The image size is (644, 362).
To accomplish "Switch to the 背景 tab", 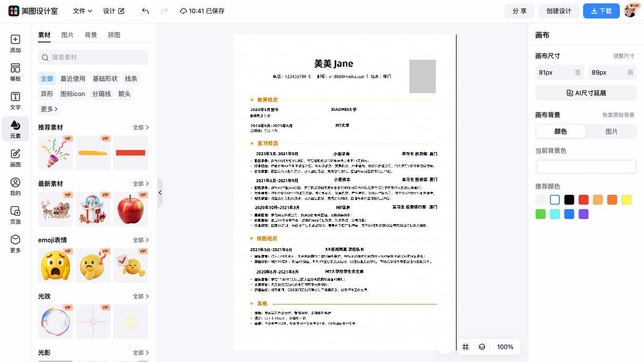I will click(91, 35).
